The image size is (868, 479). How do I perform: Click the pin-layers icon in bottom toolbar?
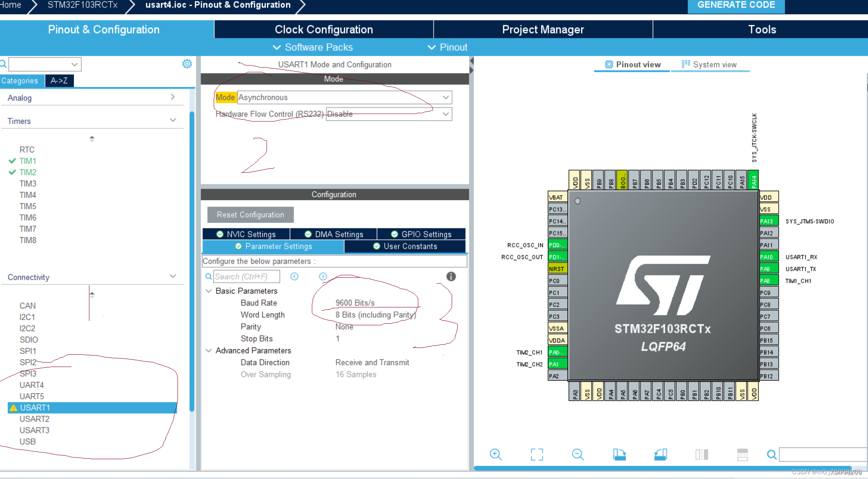tap(702, 454)
